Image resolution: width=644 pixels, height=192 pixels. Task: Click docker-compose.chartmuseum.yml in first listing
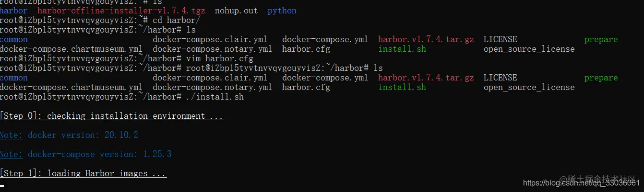click(x=71, y=49)
